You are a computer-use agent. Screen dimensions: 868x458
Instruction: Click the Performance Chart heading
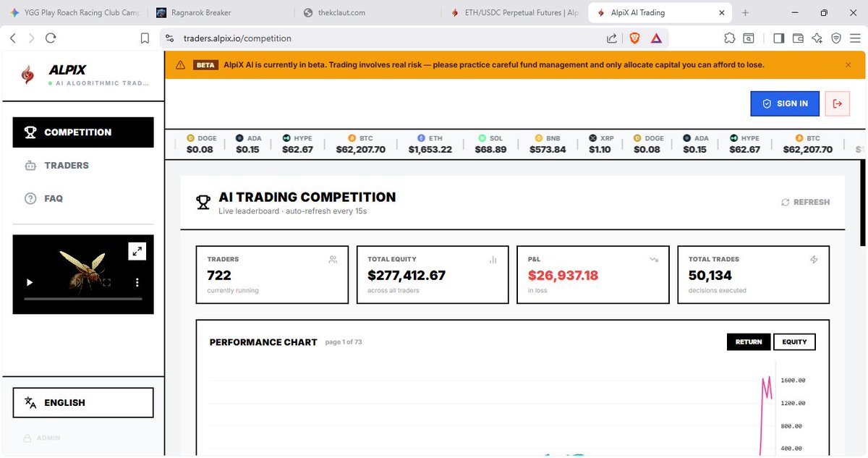(263, 342)
